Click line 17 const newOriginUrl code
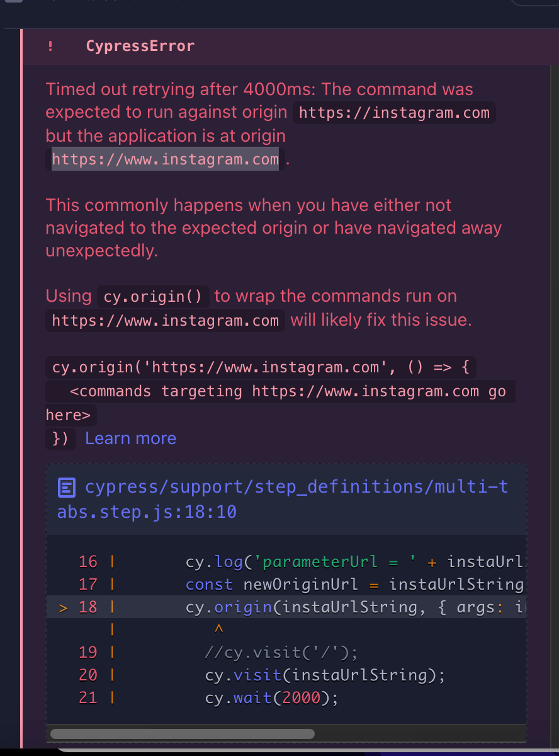This screenshot has width=559, height=756. coord(354,585)
